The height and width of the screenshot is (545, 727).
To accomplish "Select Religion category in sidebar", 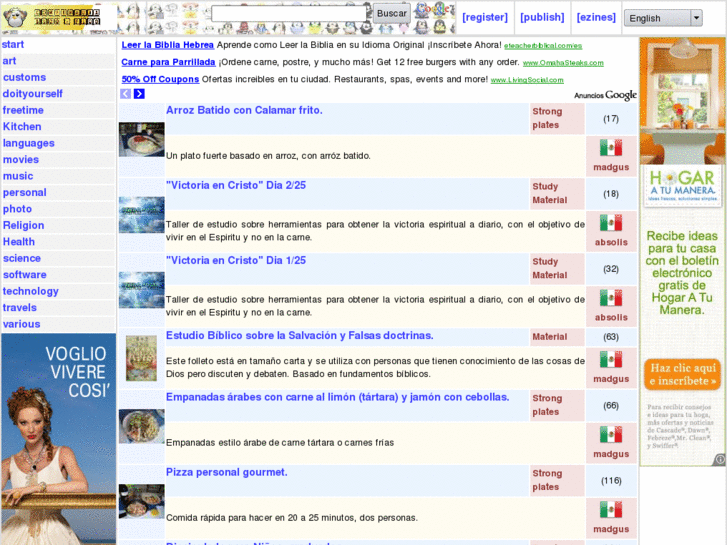I will click(x=23, y=225).
